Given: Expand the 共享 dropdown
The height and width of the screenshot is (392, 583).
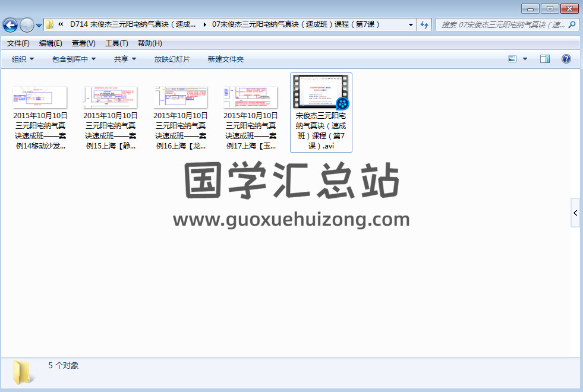Looking at the screenshot, I should pos(125,59).
